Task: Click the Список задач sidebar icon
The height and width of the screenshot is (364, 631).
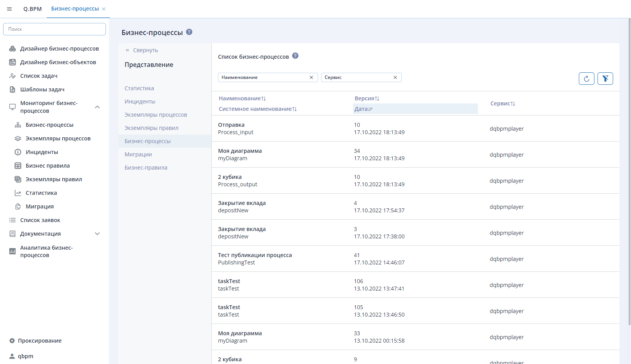Action: click(12, 76)
